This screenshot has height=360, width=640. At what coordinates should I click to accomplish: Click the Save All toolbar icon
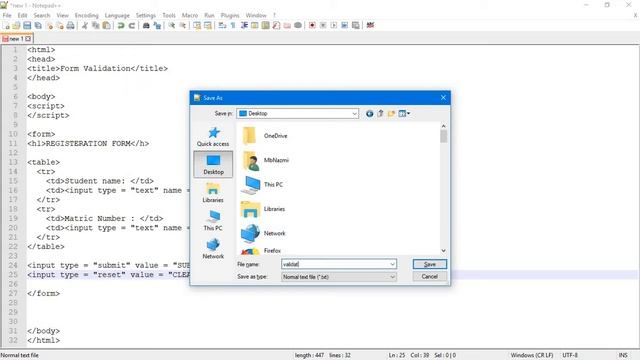(38, 25)
